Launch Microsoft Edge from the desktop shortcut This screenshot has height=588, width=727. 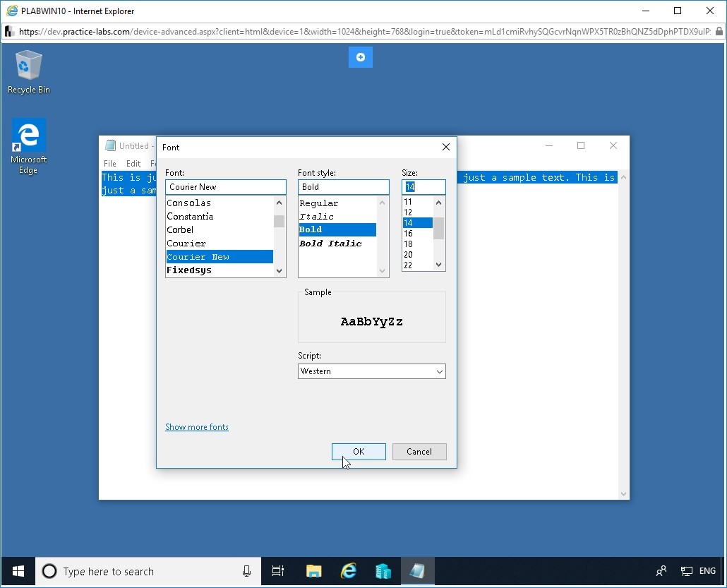(x=28, y=146)
